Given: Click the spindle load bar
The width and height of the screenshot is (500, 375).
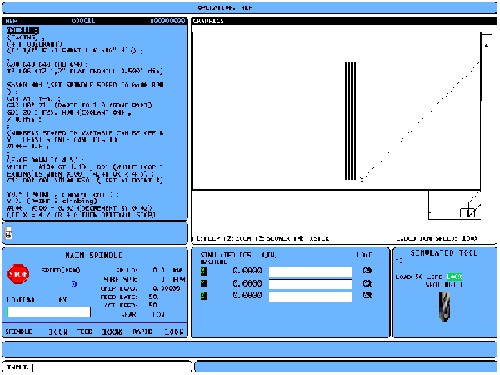Looking at the screenshot, I should [49, 312].
